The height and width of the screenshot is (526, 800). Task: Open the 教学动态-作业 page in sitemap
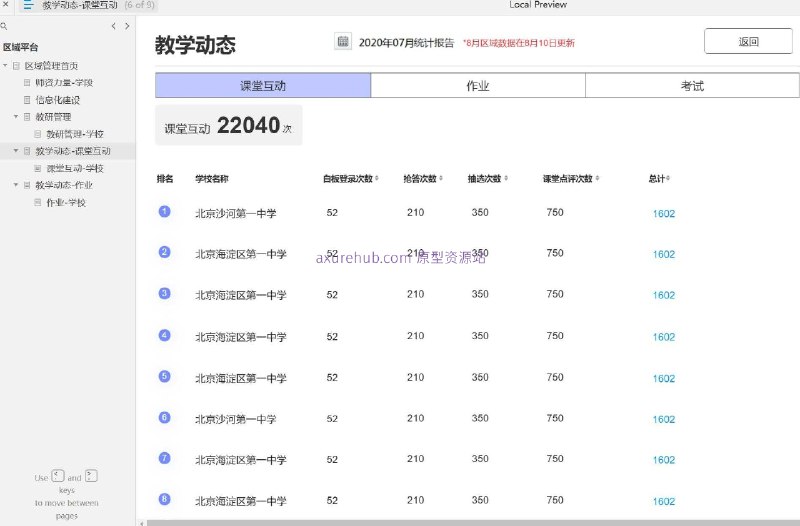pos(64,185)
